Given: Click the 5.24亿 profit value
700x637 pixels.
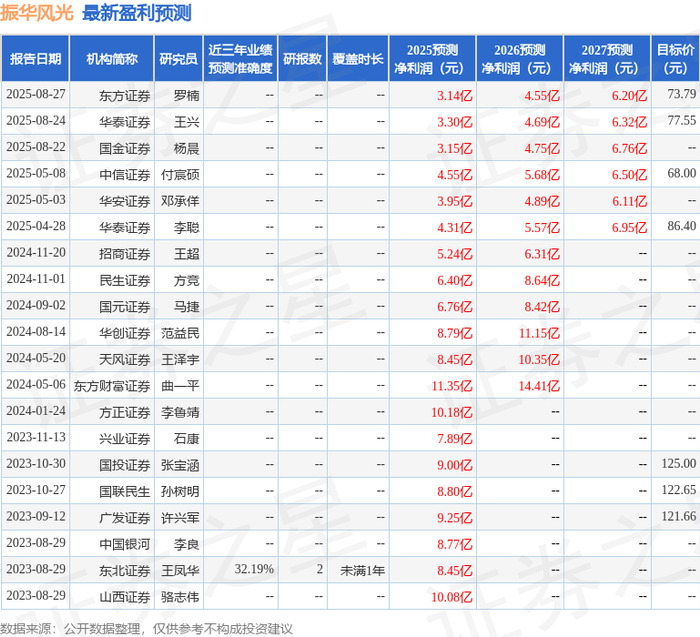Looking at the screenshot, I should (454, 253).
